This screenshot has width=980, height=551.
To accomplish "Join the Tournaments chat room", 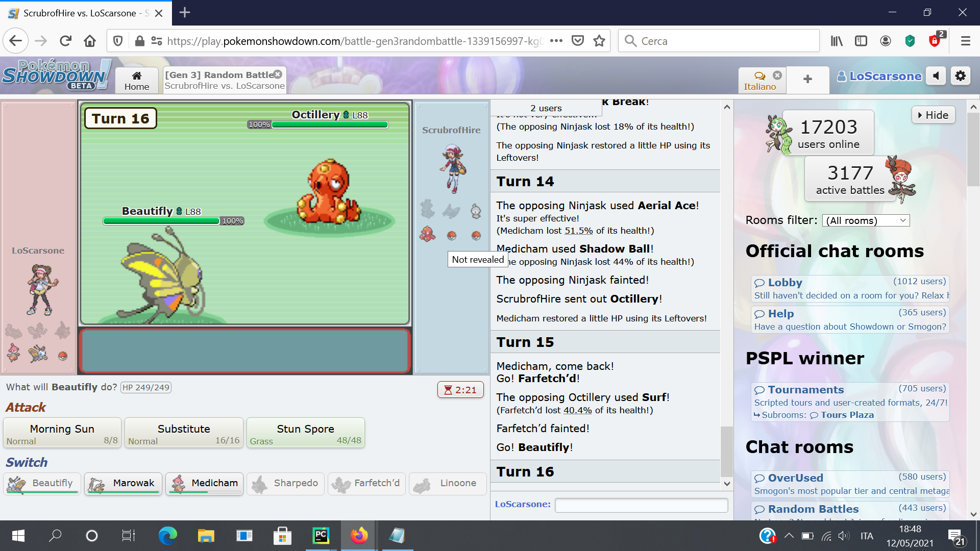I will pos(850,396).
